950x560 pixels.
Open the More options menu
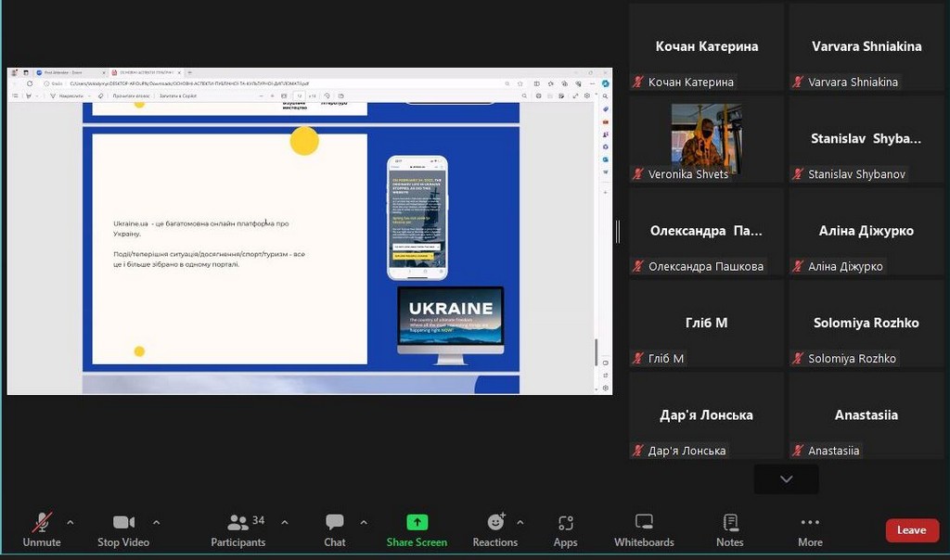point(810,529)
